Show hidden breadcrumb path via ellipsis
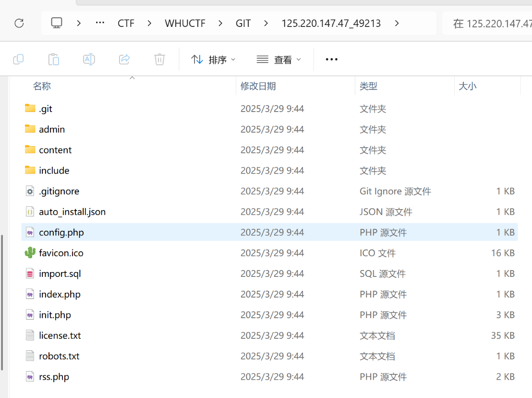Viewport: 532px width, 398px height. 100,23
